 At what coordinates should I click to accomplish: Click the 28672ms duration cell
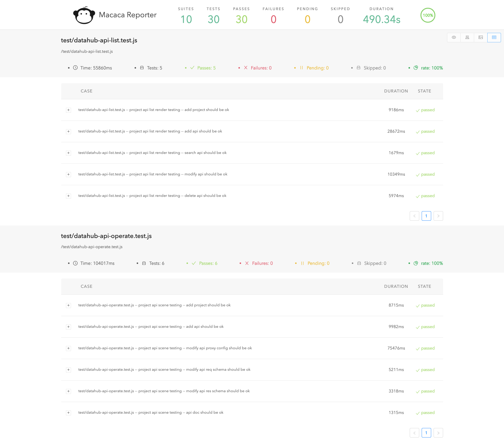tap(396, 131)
